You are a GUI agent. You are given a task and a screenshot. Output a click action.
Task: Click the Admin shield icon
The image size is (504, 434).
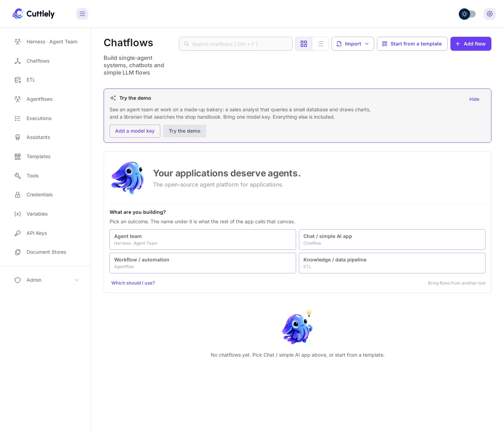pos(17,280)
